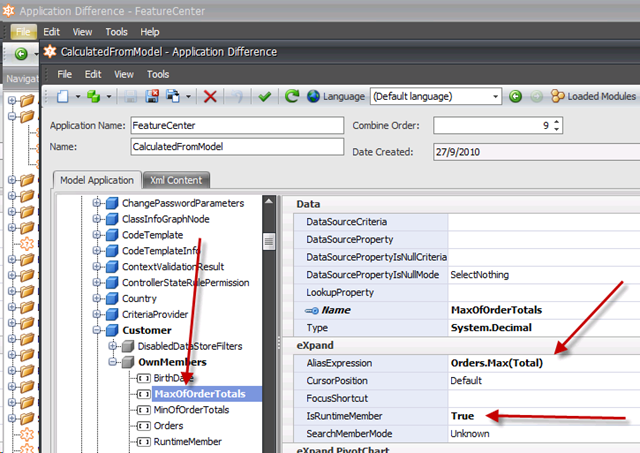Click the Country blue cube icon
Screen dimensions: 640x453
pyautogui.click(x=112, y=298)
